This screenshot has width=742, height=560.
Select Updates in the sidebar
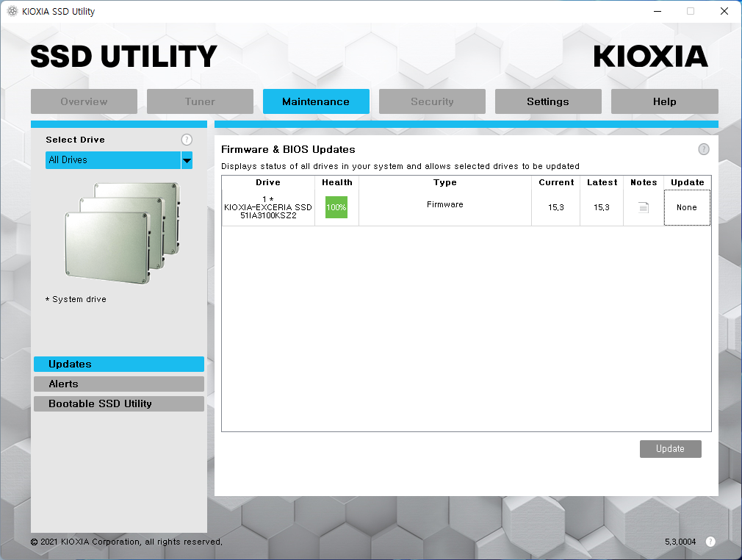119,364
